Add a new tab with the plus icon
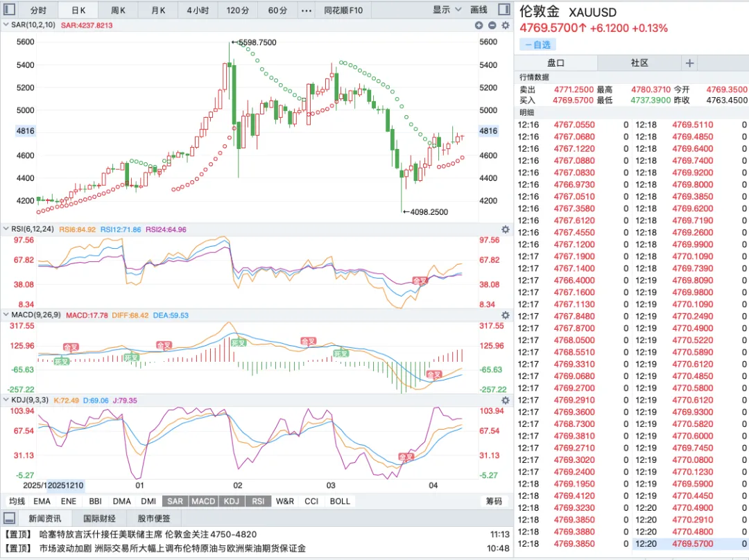Image resolution: width=749 pixels, height=560 pixels. coord(689,63)
